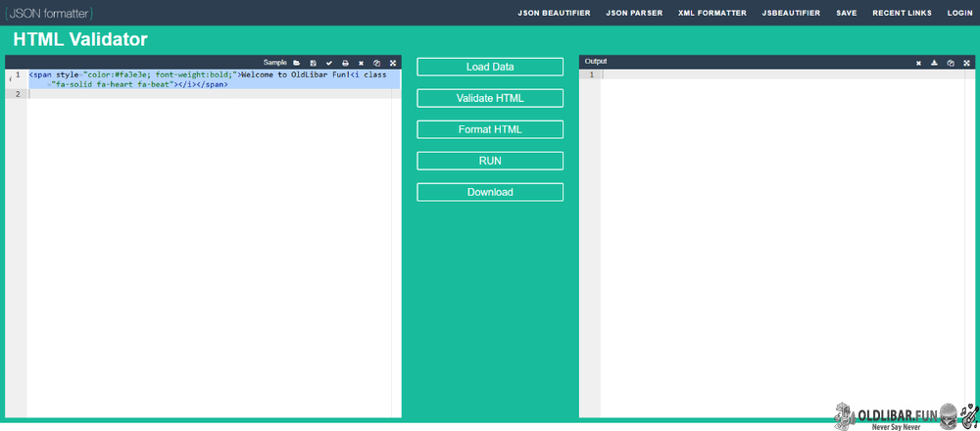
Task: Click the info marker beside line 1
Action: (10, 79)
